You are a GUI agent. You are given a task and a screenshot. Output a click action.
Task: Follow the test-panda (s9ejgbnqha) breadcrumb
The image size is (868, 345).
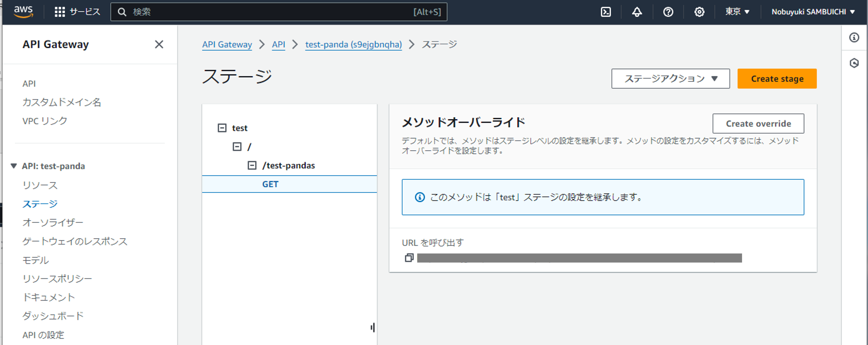coord(354,44)
